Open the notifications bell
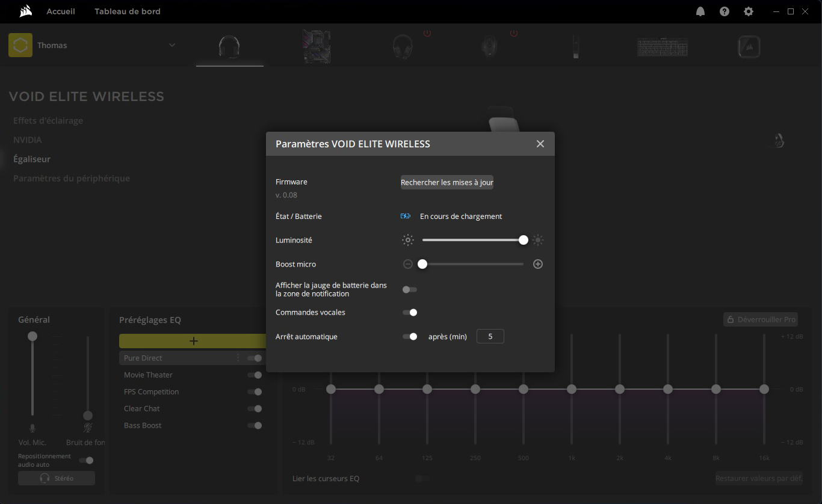Screen dimensions: 822x504 tap(700, 11)
